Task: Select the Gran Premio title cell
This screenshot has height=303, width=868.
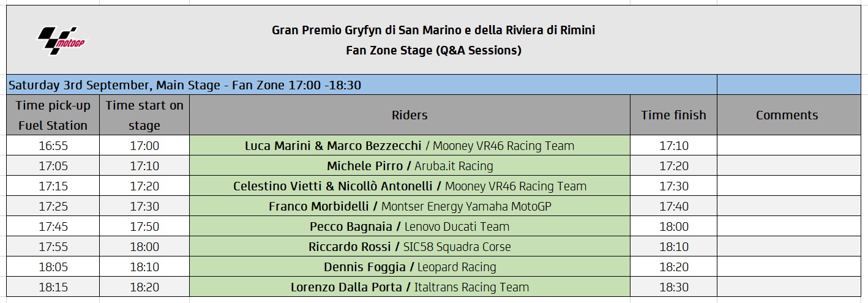Action: (433, 40)
